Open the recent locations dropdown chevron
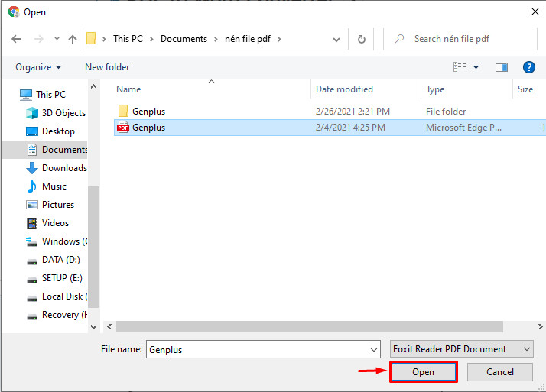The width and height of the screenshot is (546, 392). click(x=57, y=39)
